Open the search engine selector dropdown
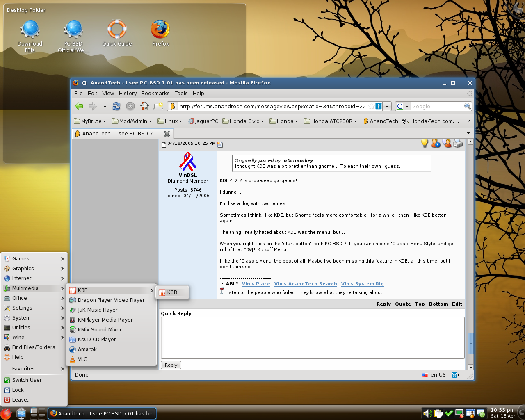 click(x=403, y=106)
